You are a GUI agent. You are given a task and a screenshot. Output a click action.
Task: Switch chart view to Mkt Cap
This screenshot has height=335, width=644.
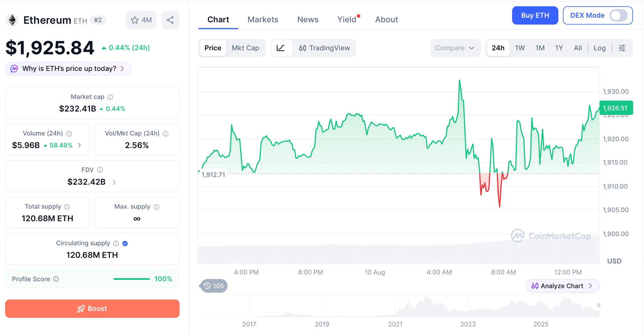pyautogui.click(x=245, y=48)
